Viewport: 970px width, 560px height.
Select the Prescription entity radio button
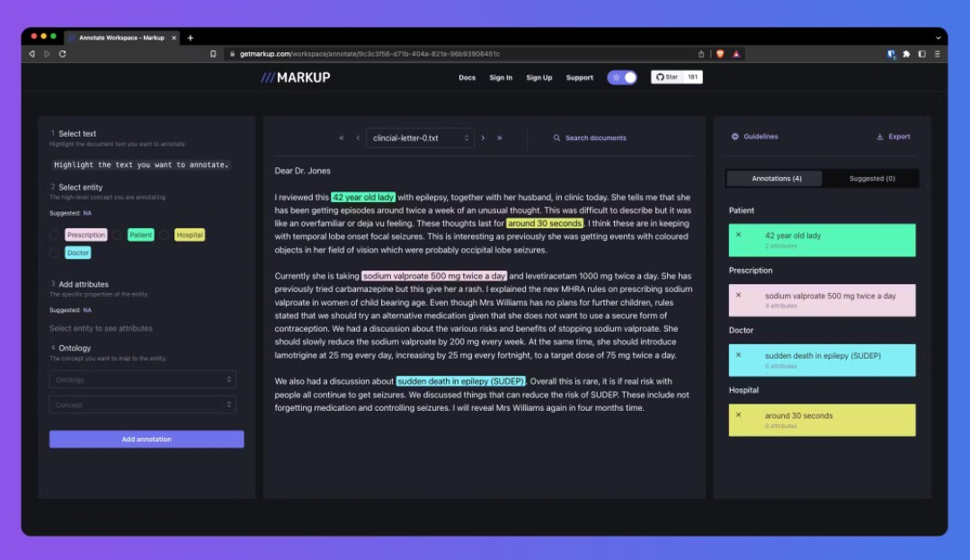tap(56, 236)
